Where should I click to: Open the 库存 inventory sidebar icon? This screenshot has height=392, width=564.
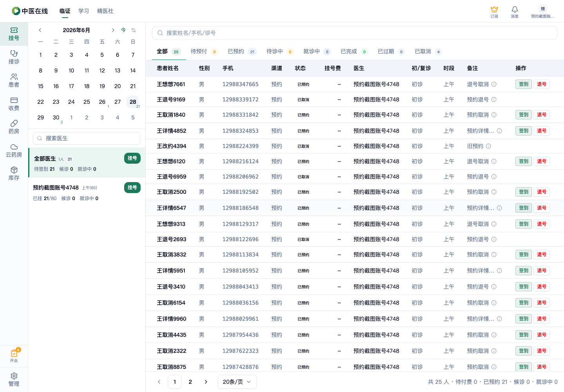[x=14, y=174]
